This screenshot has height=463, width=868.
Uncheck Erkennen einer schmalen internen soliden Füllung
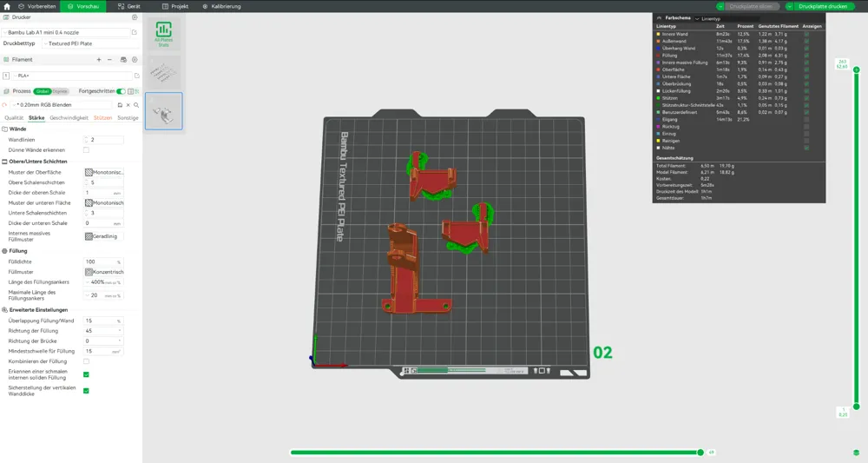click(86, 374)
